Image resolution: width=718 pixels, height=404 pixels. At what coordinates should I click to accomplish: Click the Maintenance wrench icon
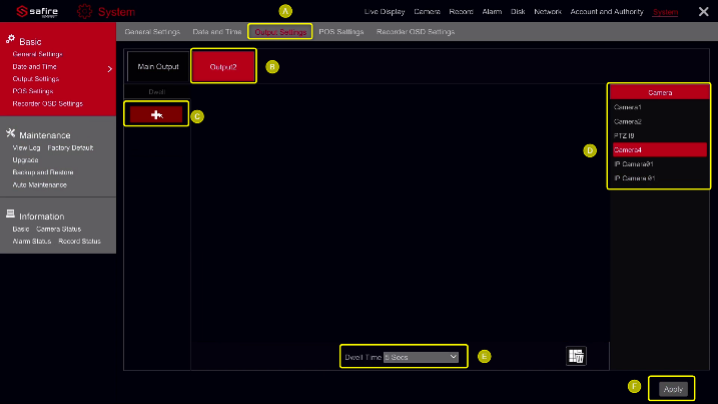point(10,134)
